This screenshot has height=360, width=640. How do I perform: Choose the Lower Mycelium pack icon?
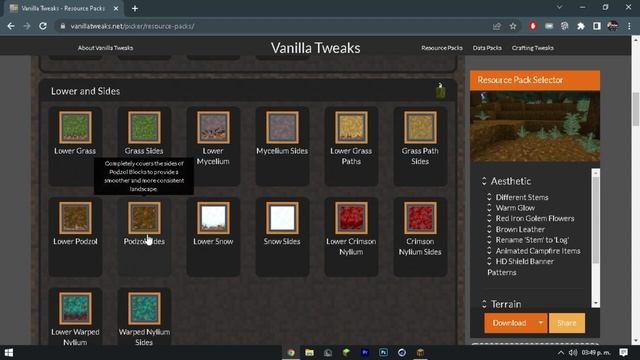pyautogui.click(x=213, y=127)
